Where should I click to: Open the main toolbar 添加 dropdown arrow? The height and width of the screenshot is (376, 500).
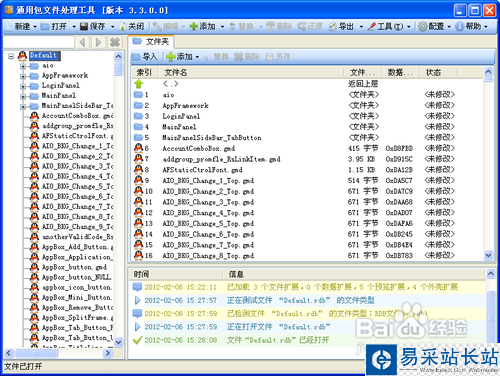click(222, 27)
